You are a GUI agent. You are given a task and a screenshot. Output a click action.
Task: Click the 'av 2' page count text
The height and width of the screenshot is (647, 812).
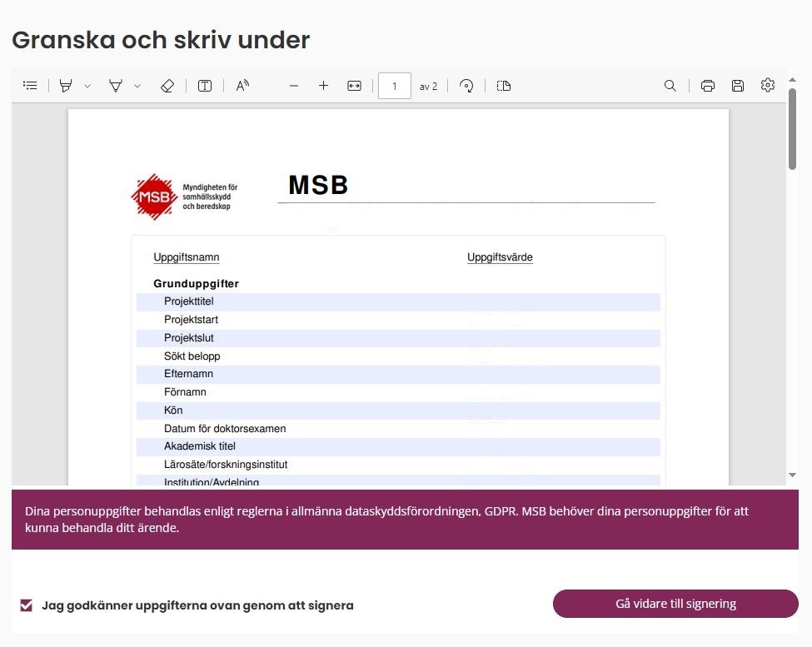coord(428,87)
